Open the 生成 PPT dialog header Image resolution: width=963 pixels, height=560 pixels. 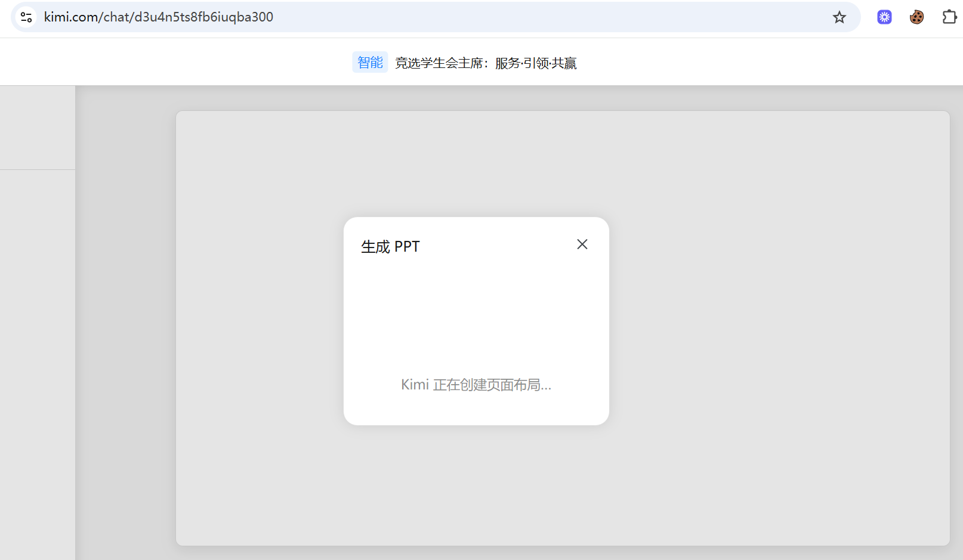(391, 246)
